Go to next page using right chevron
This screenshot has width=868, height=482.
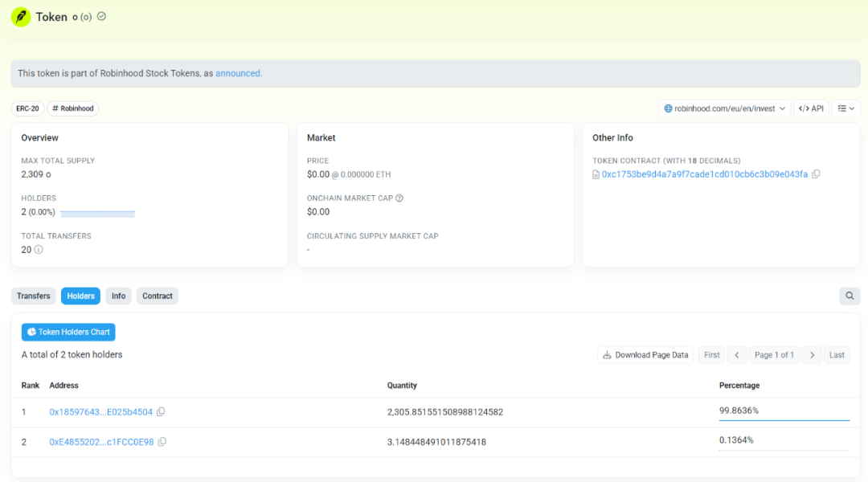coord(812,355)
